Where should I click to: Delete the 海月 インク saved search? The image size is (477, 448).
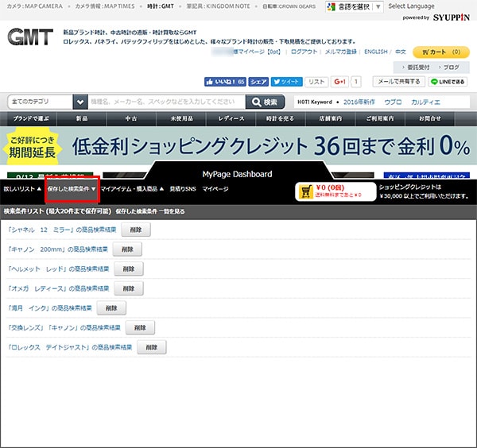point(111,308)
